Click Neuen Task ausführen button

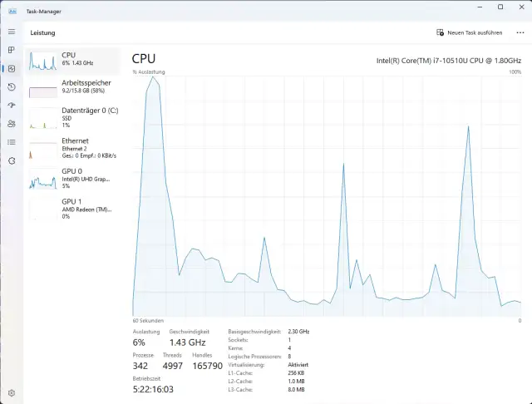pos(469,32)
